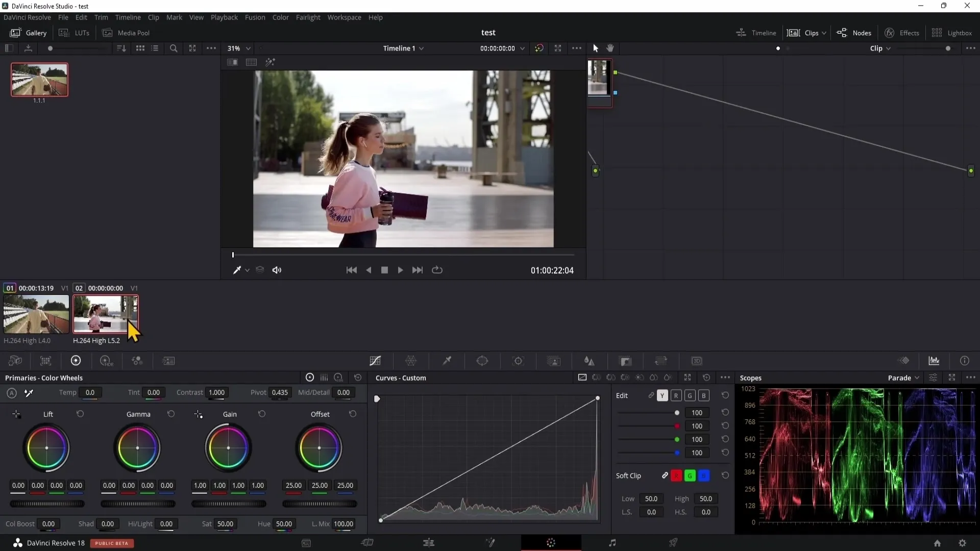980x551 pixels.
Task: Open the Sizing palette
Action: pyautogui.click(x=661, y=361)
